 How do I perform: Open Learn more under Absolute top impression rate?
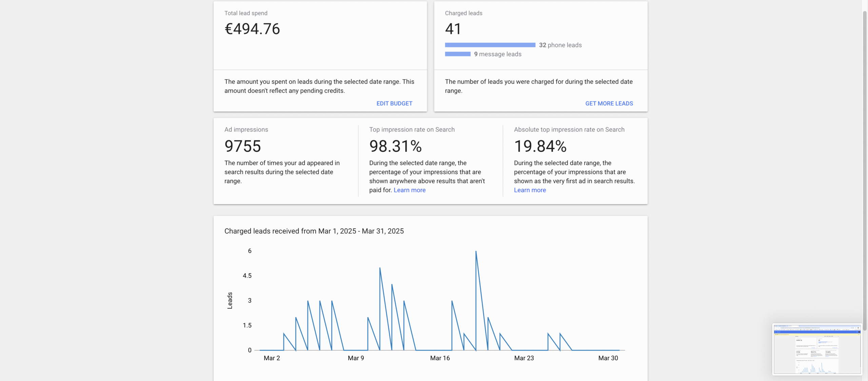coord(530,190)
